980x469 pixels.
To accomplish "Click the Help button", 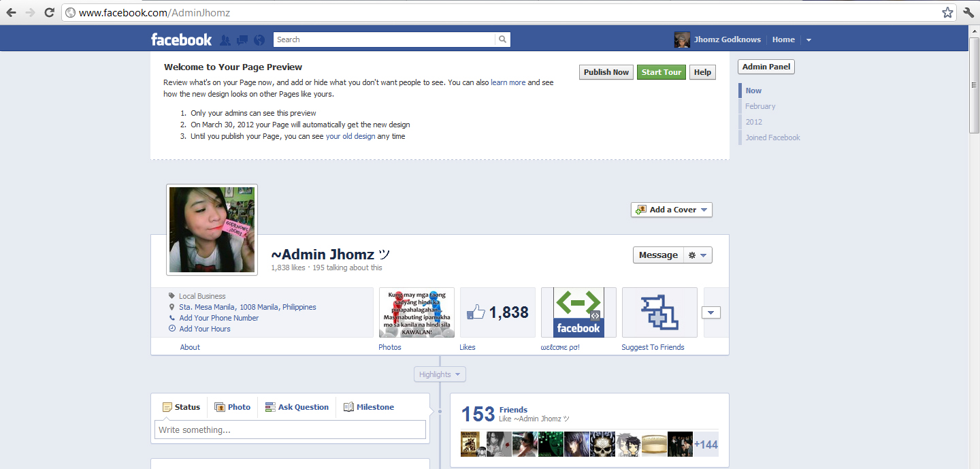I will click(x=702, y=72).
